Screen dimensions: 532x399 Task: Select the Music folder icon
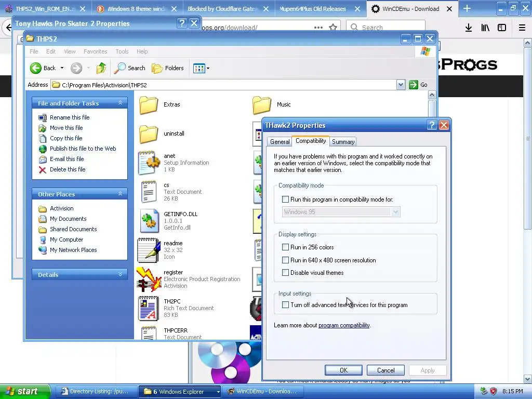(x=262, y=105)
